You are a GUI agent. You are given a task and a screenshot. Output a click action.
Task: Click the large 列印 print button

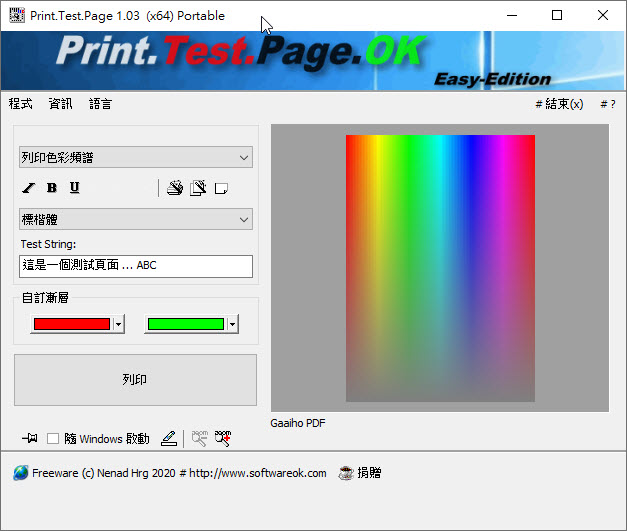136,380
